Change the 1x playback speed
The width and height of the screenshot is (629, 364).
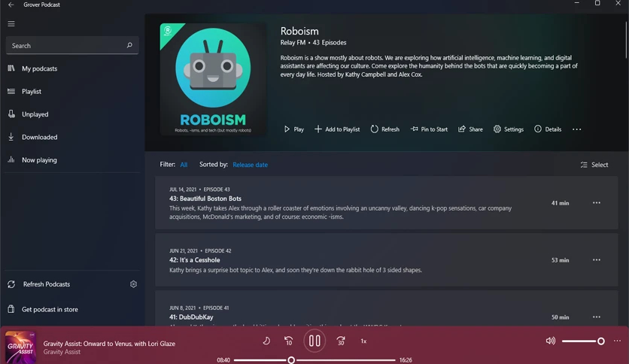click(x=363, y=341)
